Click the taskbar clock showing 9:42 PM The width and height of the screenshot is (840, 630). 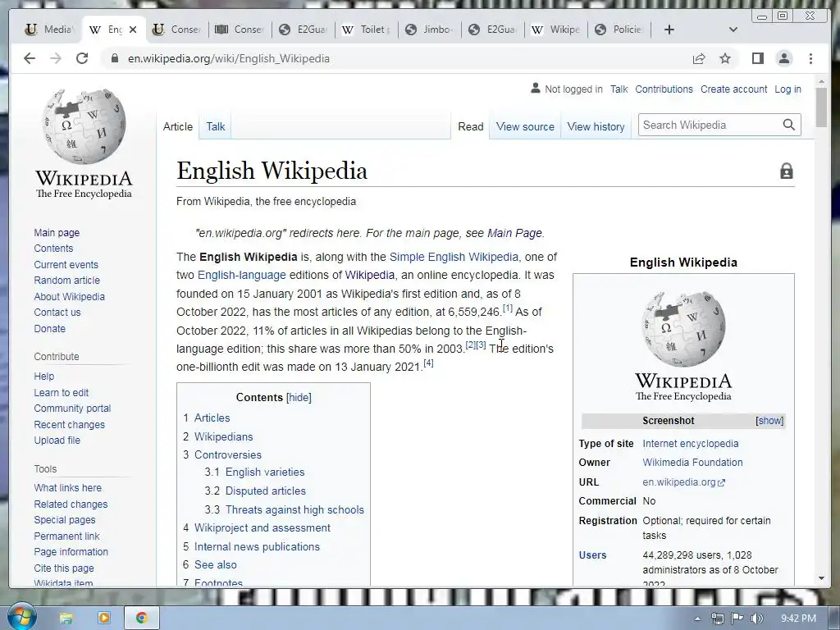click(x=798, y=619)
